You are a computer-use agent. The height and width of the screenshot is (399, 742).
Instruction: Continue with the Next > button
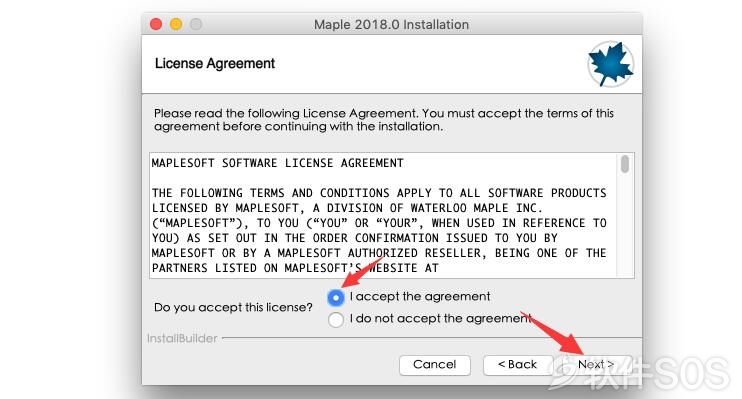click(595, 365)
